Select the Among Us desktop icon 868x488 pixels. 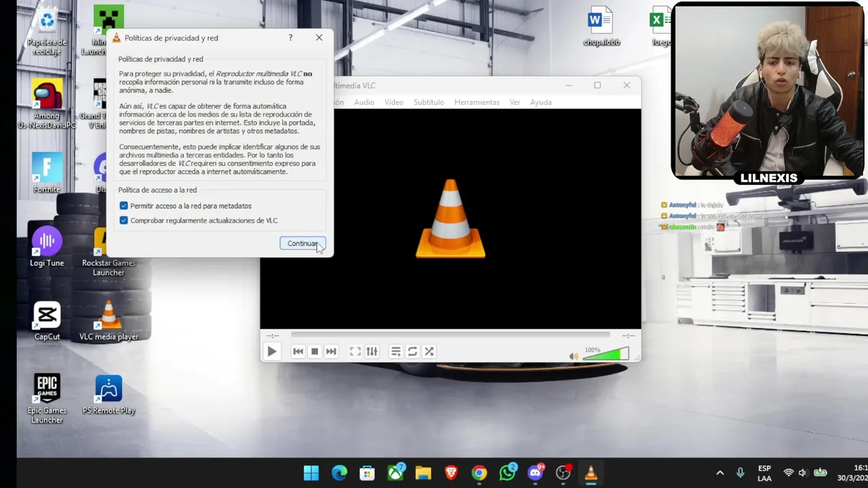47,104
